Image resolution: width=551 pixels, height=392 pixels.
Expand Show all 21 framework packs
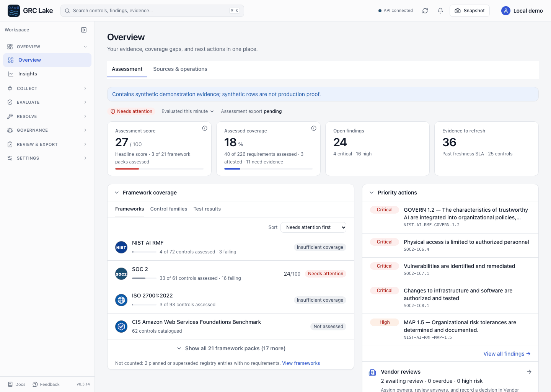click(231, 348)
